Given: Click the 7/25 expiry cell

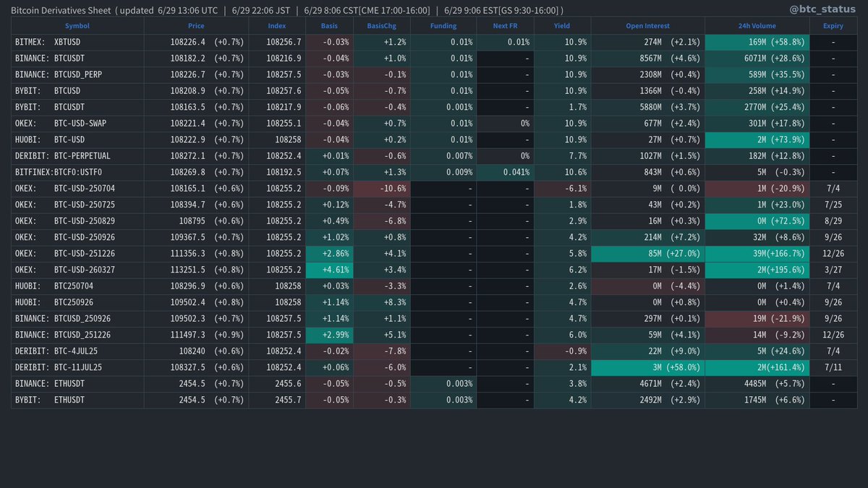Looking at the screenshot, I should click(833, 205).
